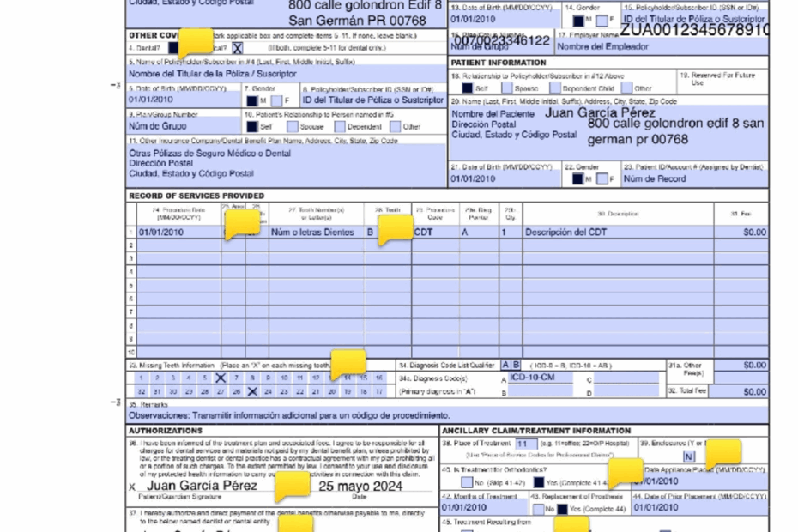Click the Place of Treatment field showing 11
The width and height of the screenshot is (798, 532).
pyautogui.click(x=523, y=444)
